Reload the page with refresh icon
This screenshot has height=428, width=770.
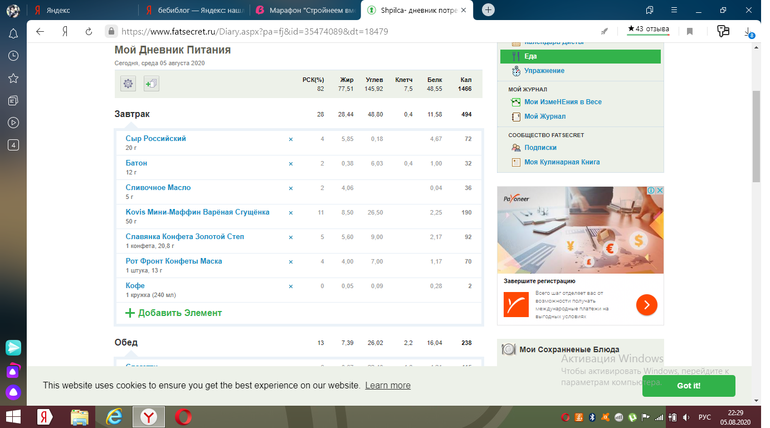[x=88, y=31]
